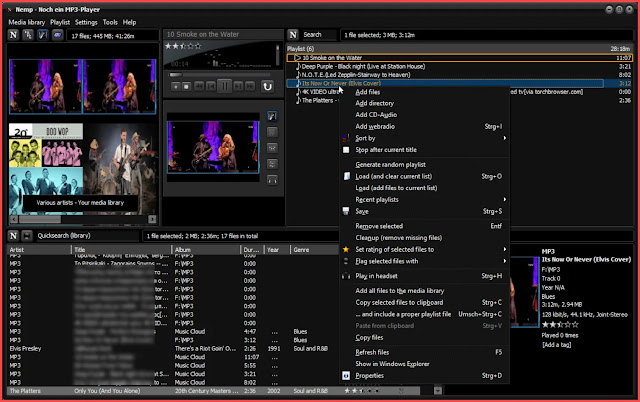
Task: Click the Quicksearch (library) input field
Action: pos(87,236)
